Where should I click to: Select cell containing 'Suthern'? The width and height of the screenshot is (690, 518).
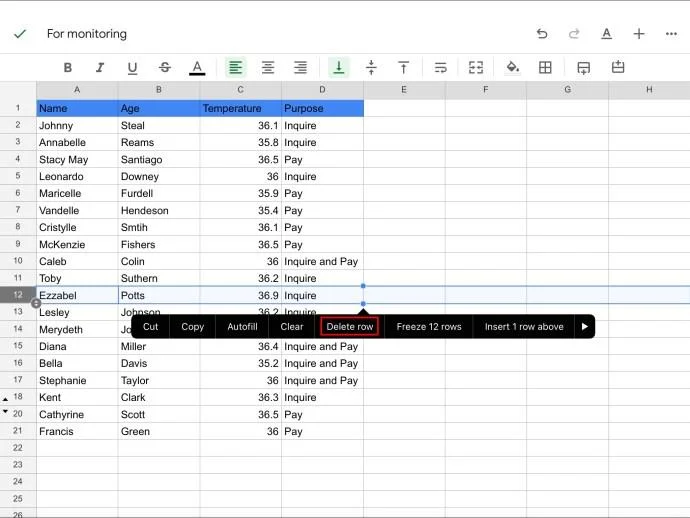(159, 278)
